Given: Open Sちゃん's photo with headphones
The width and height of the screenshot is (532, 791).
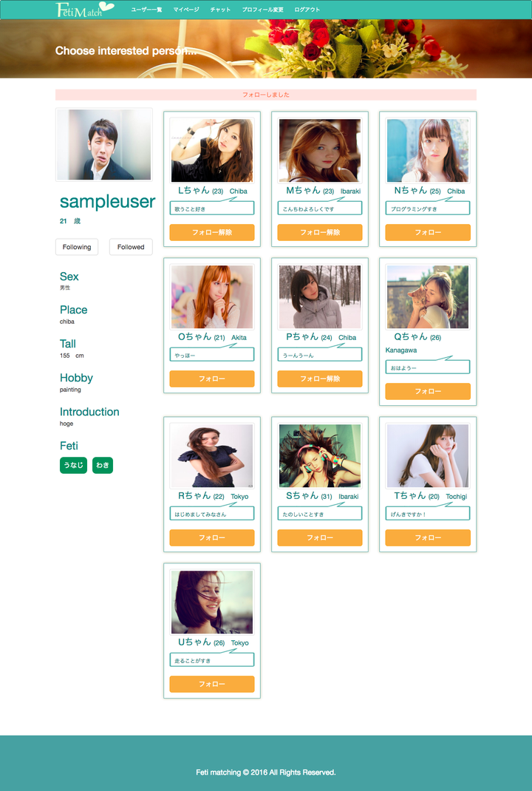Looking at the screenshot, I should point(320,455).
